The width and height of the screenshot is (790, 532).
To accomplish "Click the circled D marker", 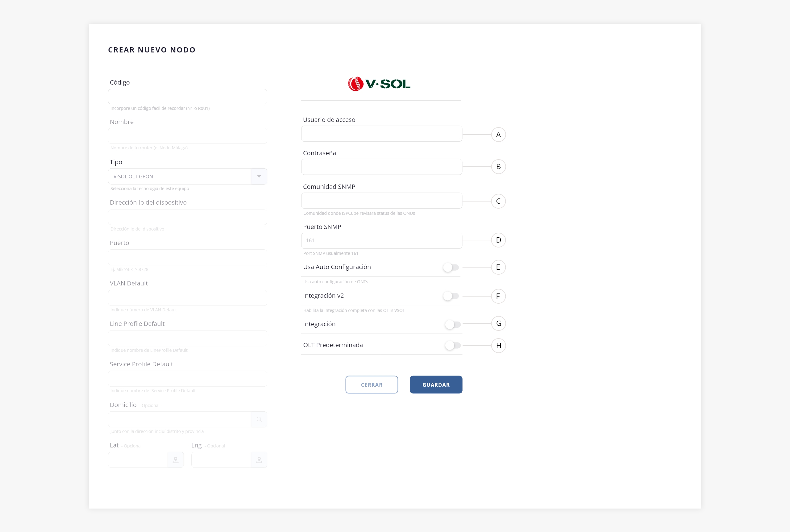I will pyautogui.click(x=498, y=240).
